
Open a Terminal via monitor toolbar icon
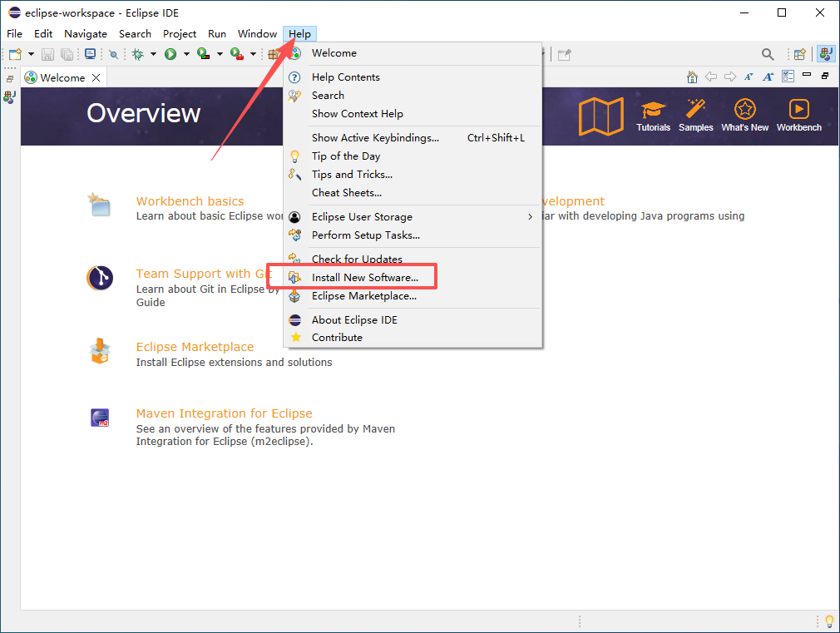90,54
